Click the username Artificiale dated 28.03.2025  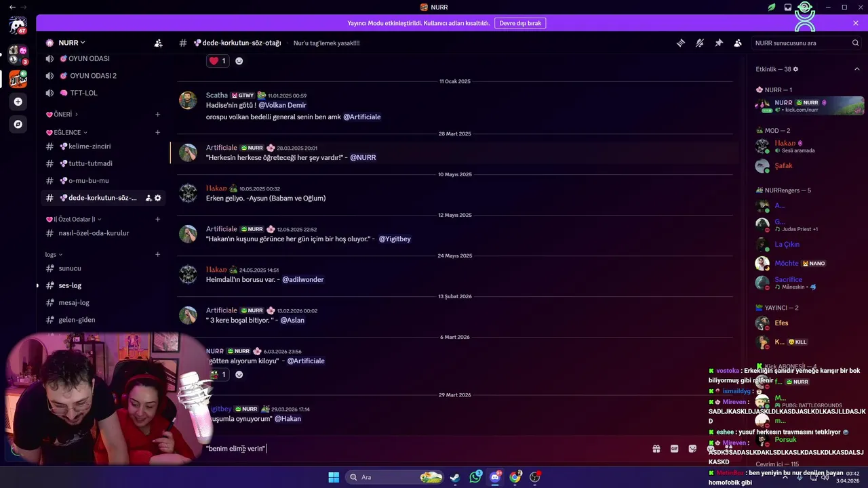pos(222,148)
